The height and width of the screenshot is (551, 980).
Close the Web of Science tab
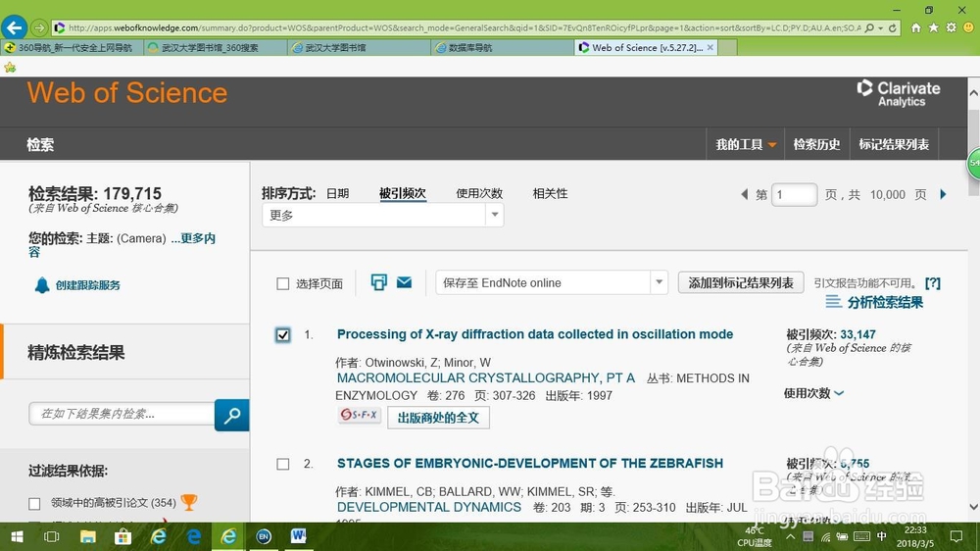(x=710, y=47)
